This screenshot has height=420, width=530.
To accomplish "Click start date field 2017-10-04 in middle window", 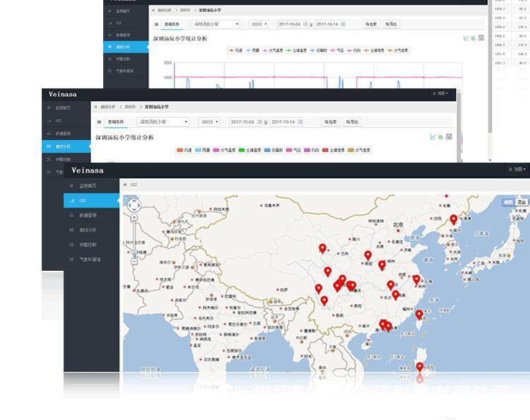I will [245, 122].
